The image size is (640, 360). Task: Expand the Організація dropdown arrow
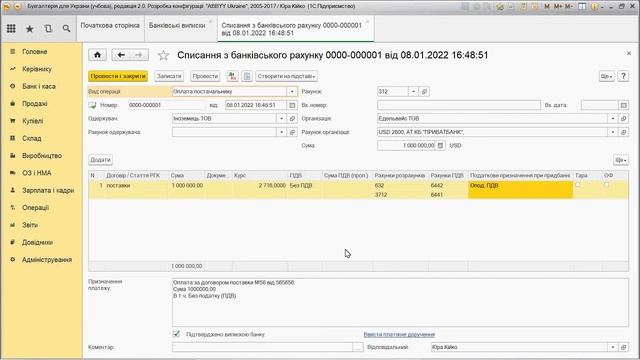click(x=613, y=118)
